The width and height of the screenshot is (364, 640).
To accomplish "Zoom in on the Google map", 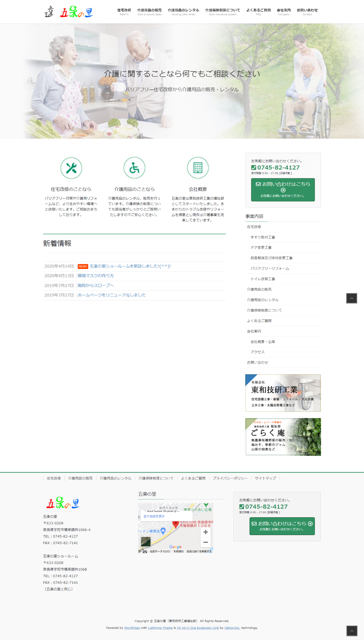I will [206, 532].
